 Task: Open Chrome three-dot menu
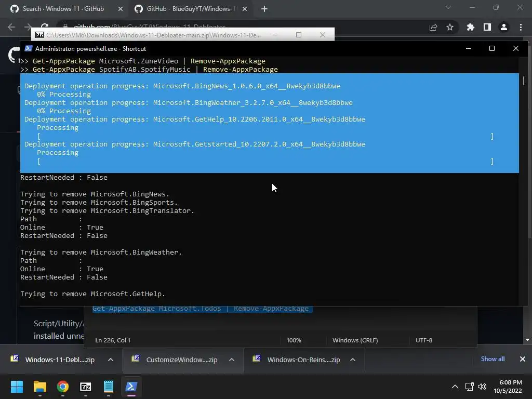click(521, 27)
